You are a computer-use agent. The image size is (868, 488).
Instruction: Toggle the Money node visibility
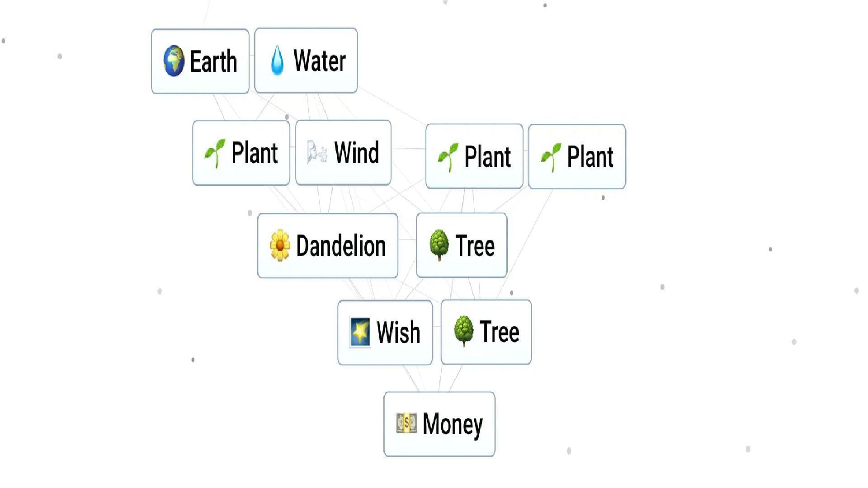coord(439,423)
